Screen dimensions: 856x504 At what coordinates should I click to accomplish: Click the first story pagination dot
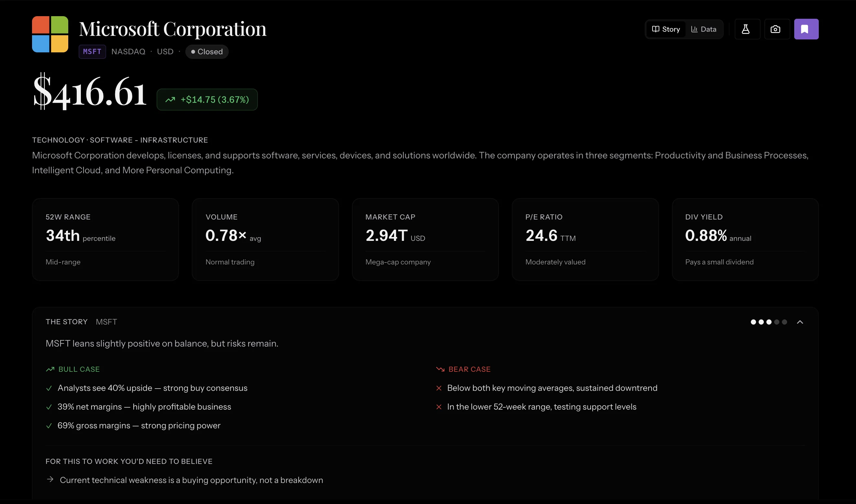coord(753,322)
